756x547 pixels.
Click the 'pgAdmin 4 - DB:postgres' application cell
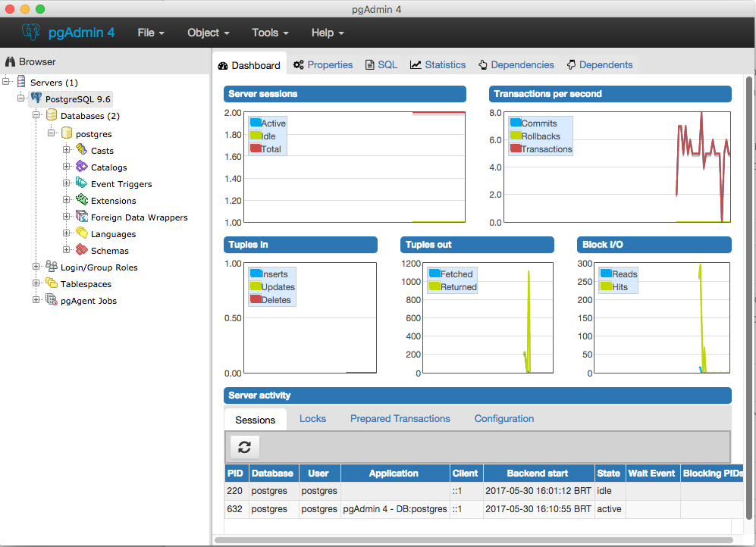coord(395,509)
